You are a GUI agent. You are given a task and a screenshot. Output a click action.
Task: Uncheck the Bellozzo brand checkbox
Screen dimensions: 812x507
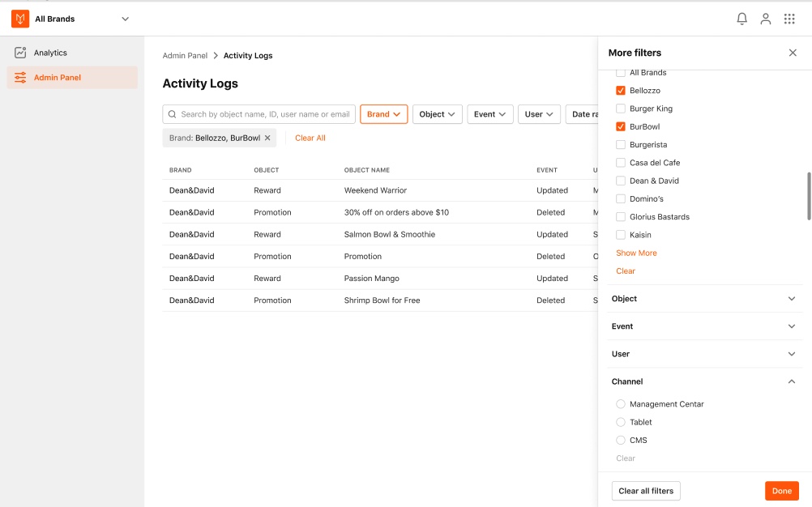tap(621, 91)
